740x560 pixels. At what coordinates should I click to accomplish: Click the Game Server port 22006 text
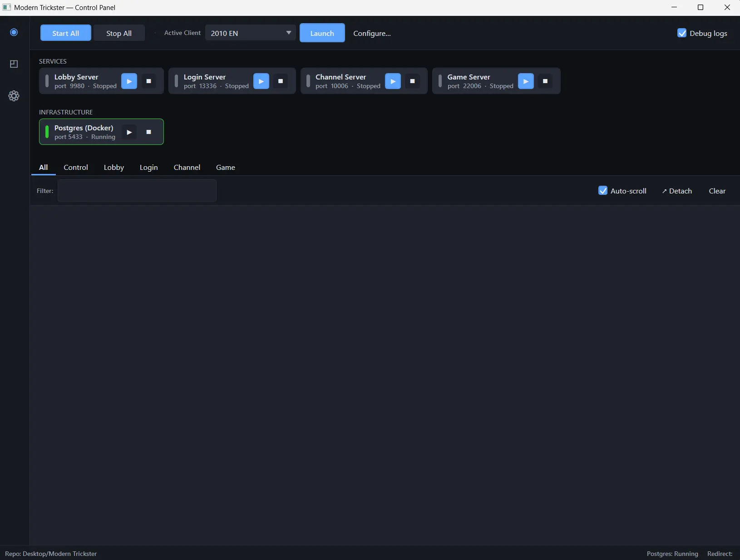[464, 86]
